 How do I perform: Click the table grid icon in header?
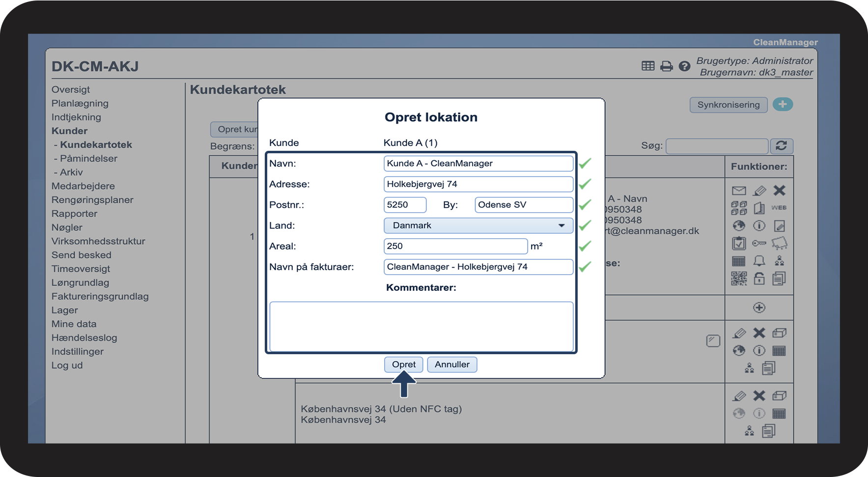pyautogui.click(x=648, y=66)
